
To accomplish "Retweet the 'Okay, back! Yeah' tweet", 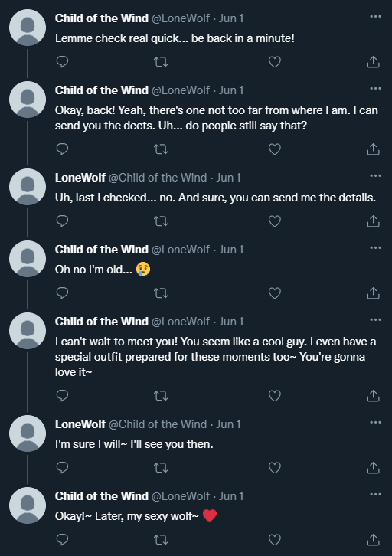I will (161, 149).
